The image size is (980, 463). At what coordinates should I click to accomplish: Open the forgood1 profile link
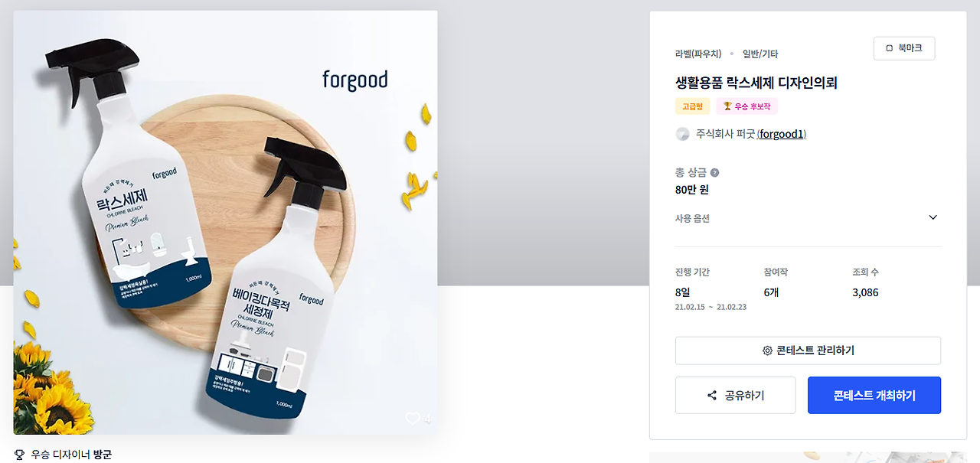click(781, 134)
